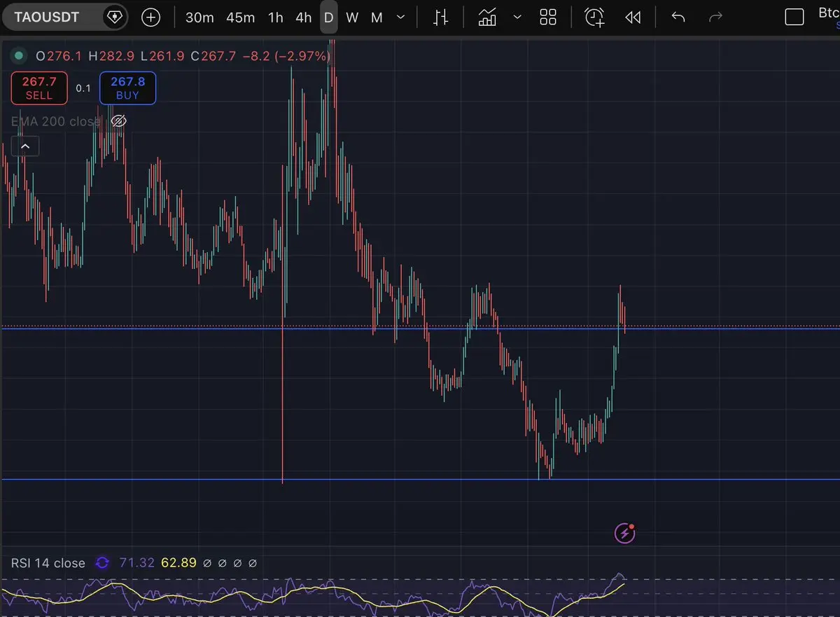
Task: Select the 1h timeframe
Action: [276, 18]
